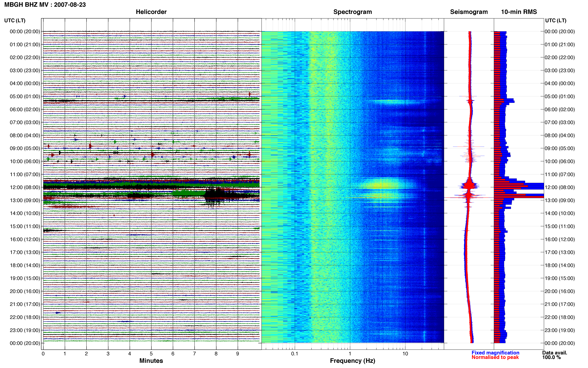
Task: Click the 'Normalised to peak' legend text
Action: [x=495, y=357]
